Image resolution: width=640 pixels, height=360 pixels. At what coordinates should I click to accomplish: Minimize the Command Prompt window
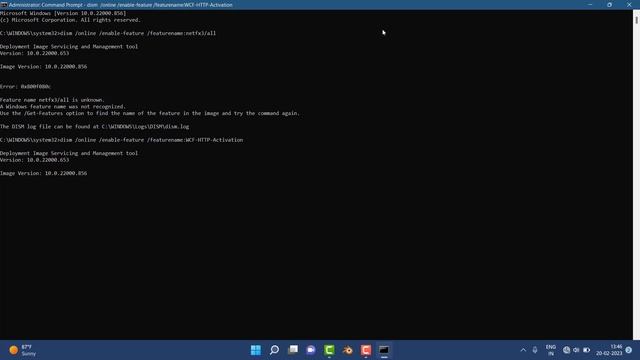tap(590, 4)
